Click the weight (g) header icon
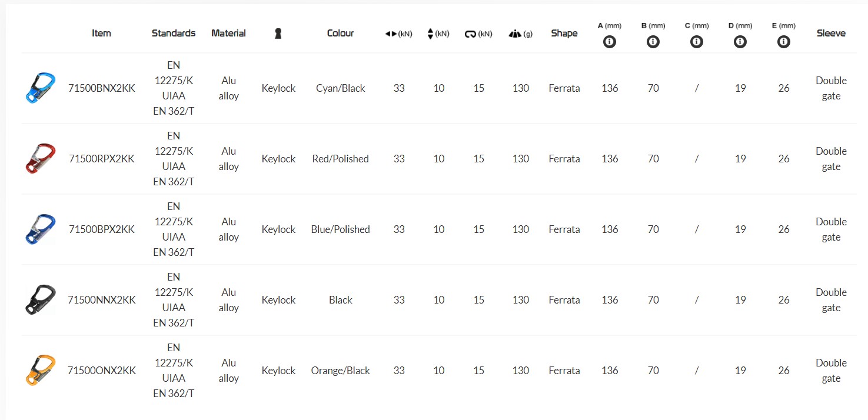This screenshot has height=420, width=868. pos(515,34)
